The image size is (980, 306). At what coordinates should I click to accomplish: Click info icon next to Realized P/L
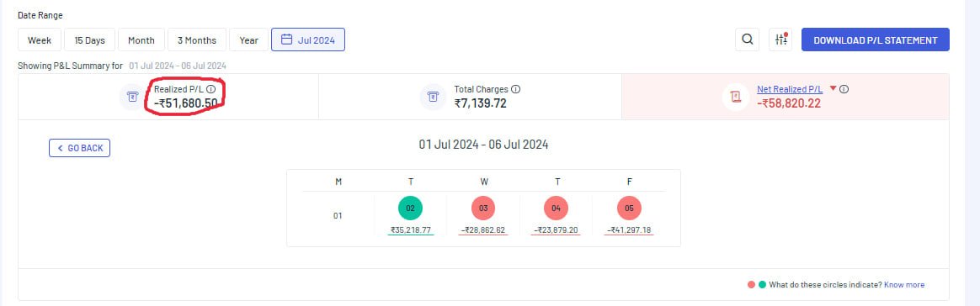(x=210, y=89)
